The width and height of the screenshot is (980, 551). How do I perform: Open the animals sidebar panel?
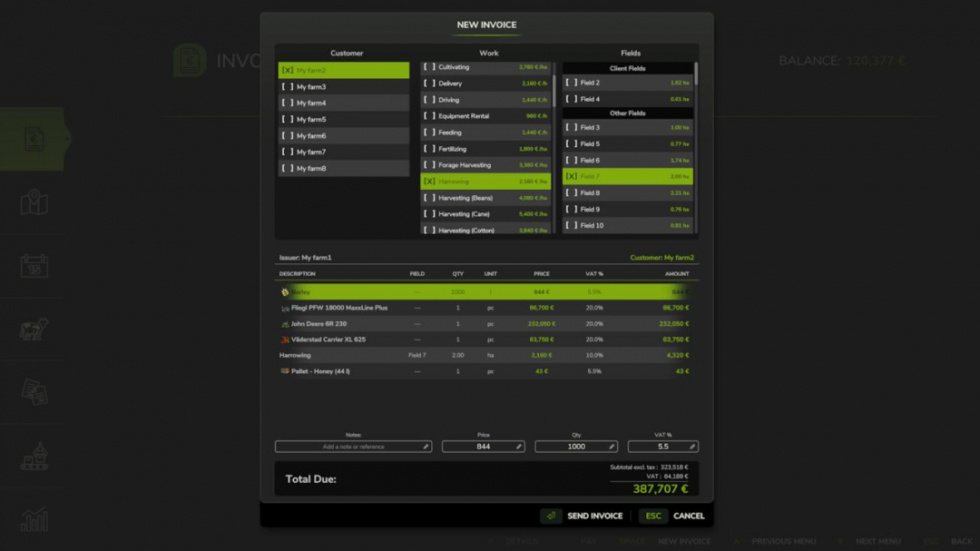click(x=34, y=330)
